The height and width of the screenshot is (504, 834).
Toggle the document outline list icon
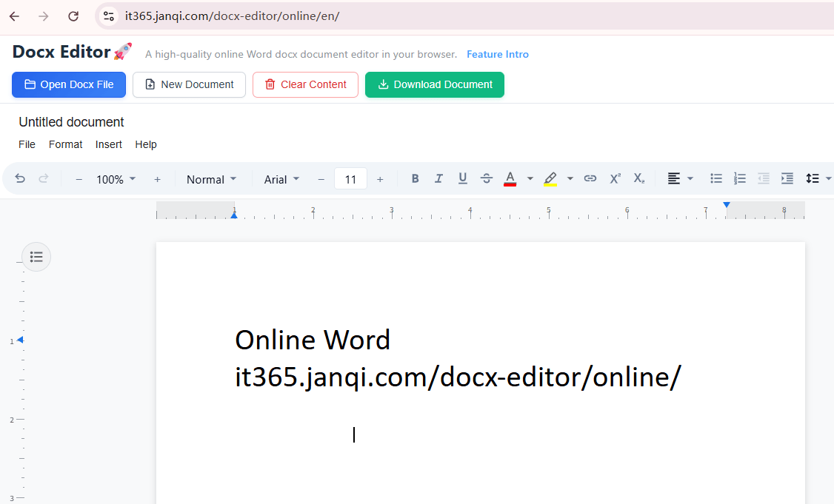pos(36,258)
